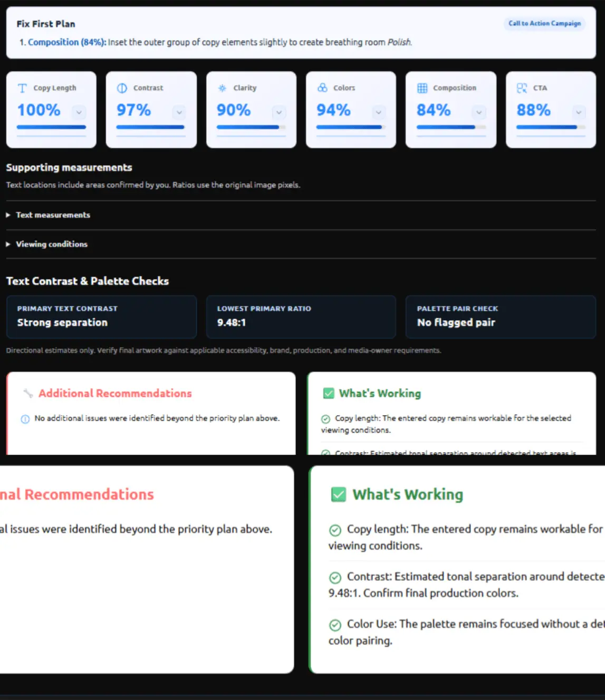The width and height of the screenshot is (605, 700).
Task: Click the italic Polish label
Action: tap(399, 42)
